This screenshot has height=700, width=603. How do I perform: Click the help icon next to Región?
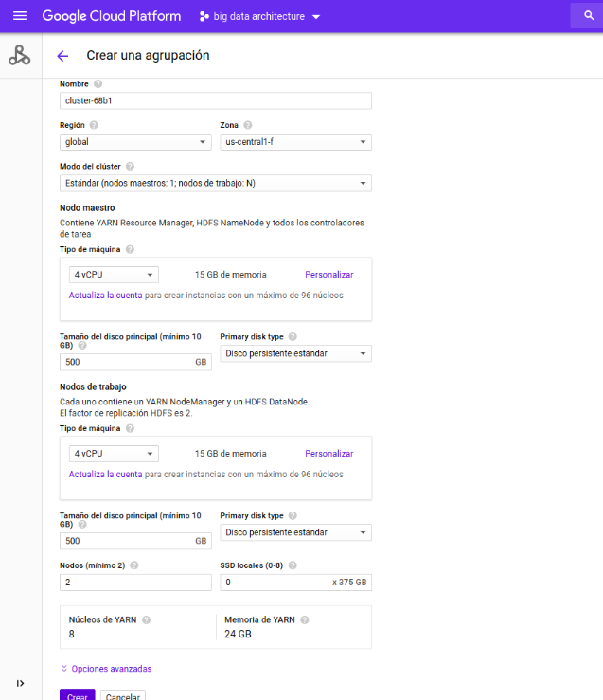(94, 125)
